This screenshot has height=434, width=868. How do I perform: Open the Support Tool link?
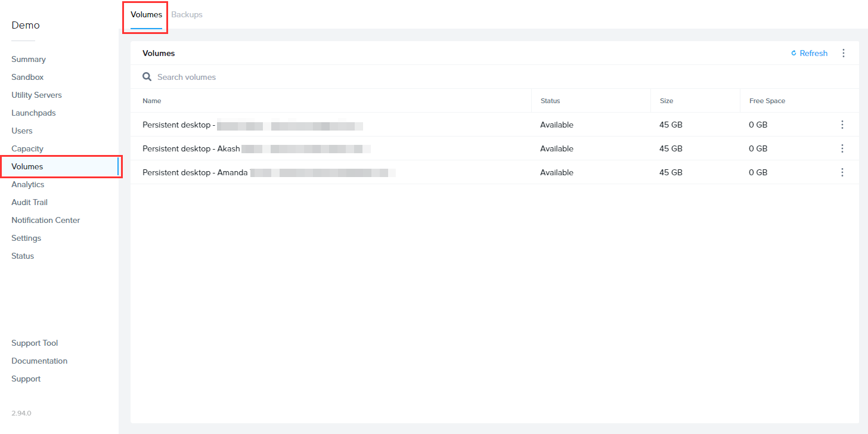click(35, 343)
